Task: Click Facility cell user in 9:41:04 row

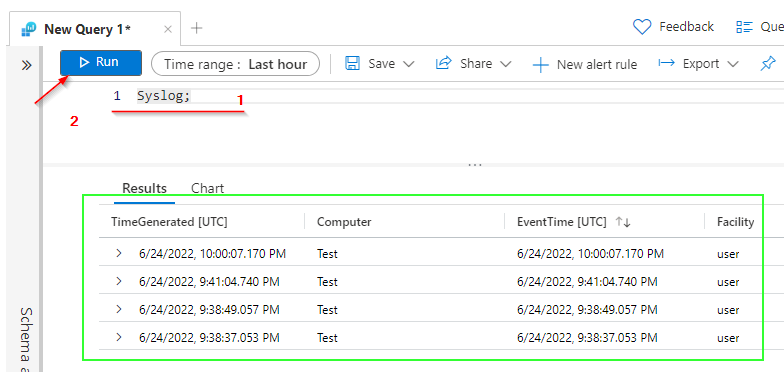Action: click(728, 282)
